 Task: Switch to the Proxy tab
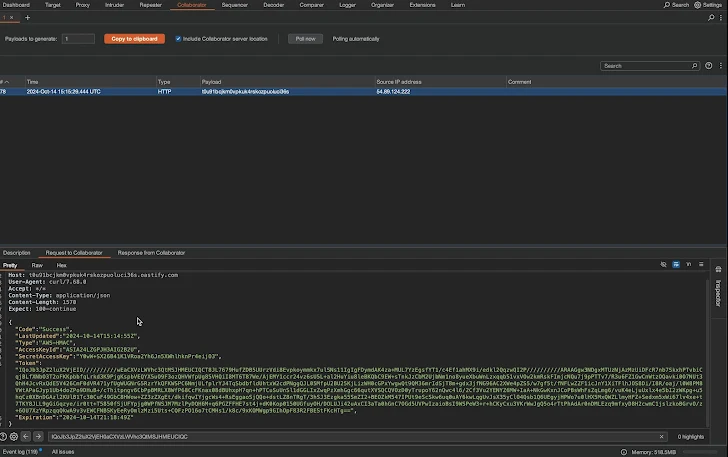[83, 5]
